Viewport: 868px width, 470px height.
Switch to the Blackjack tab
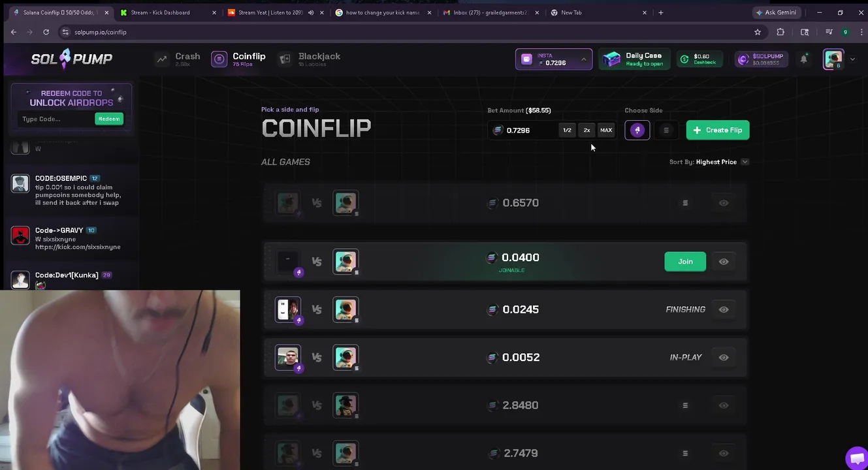pyautogui.click(x=310, y=59)
